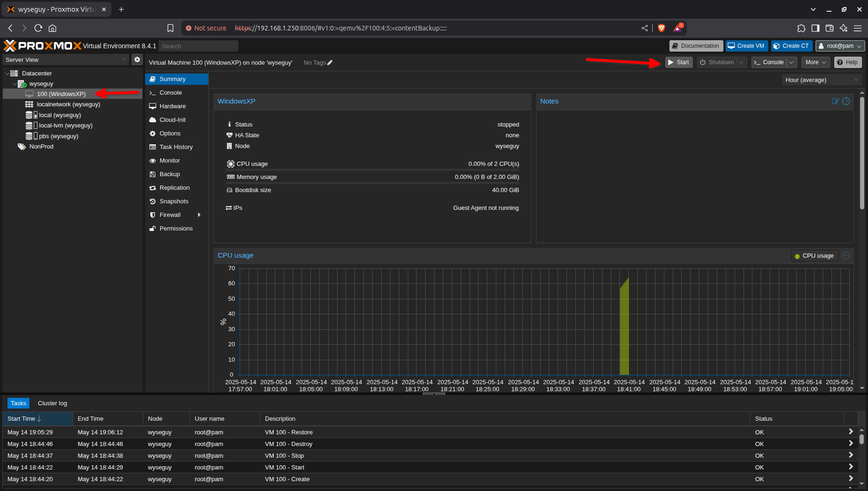Click the Proxmox Search field
Image resolution: width=868 pixels, height=491 pixels.
point(199,46)
